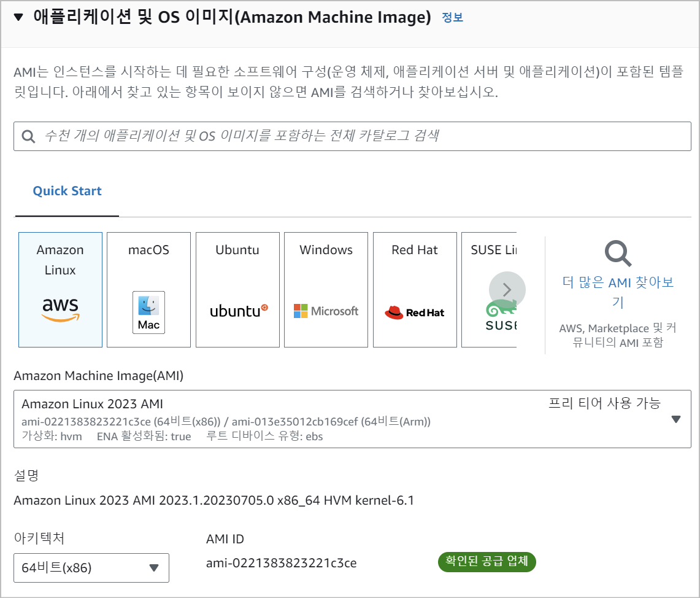Show more OS cards with right arrow
This screenshot has height=598, width=700.
pyautogui.click(x=507, y=290)
